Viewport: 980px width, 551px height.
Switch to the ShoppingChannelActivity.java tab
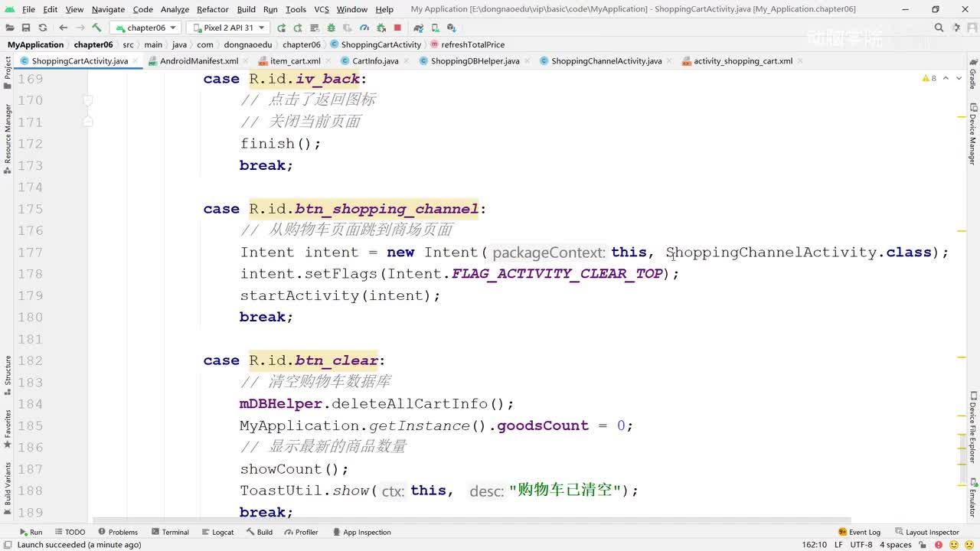tap(606, 60)
